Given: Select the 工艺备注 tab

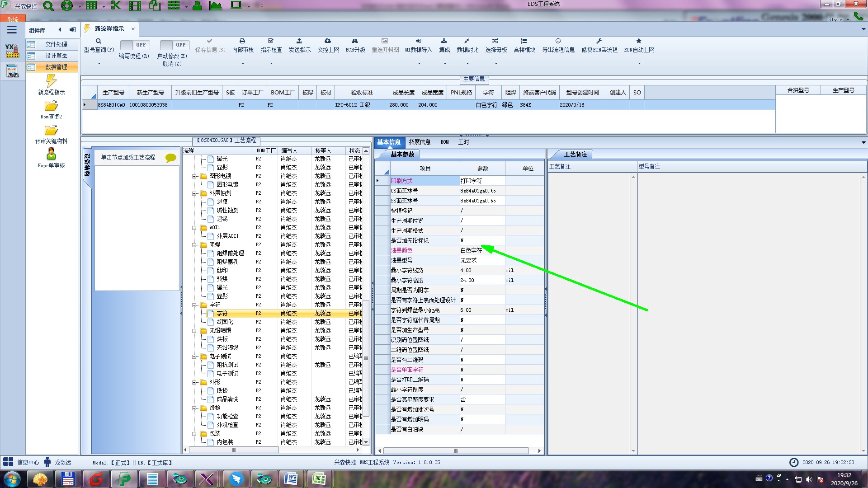Looking at the screenshot, I should pyautogui.click(x=575, y=154).
